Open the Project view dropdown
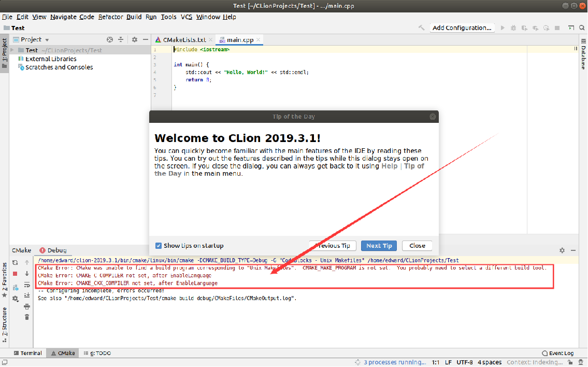This screenshot has height=367, width=588. click(47, 40)
